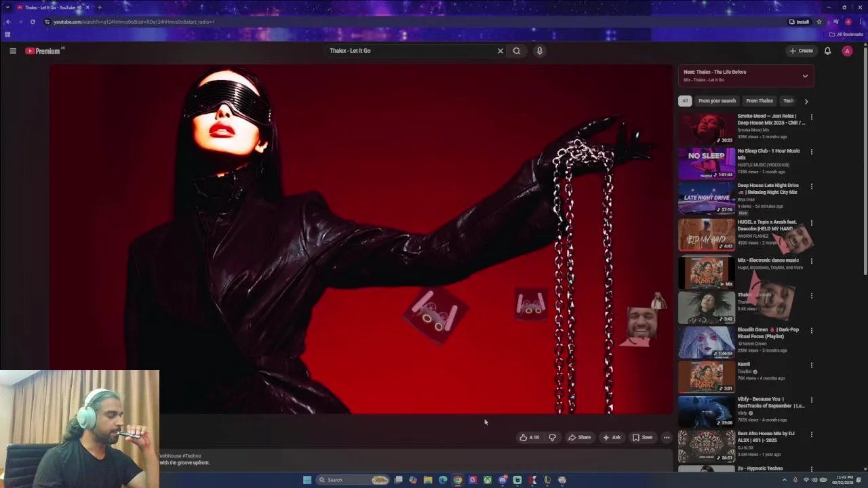Open HUGEL Held My Hand thumbnail
This screenshot has height=488, width=868.
[x=707, y=235]
